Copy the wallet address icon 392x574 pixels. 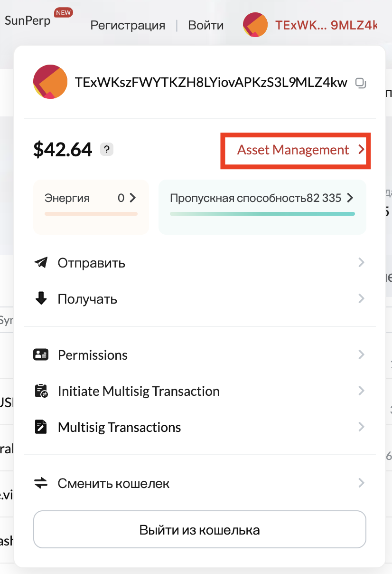[x=361, y=84]
